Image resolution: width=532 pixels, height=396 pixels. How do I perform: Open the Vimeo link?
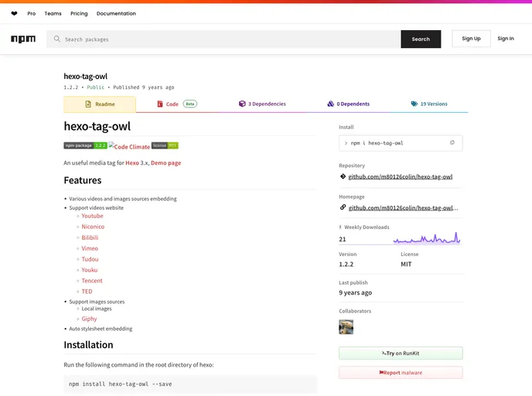90,248
